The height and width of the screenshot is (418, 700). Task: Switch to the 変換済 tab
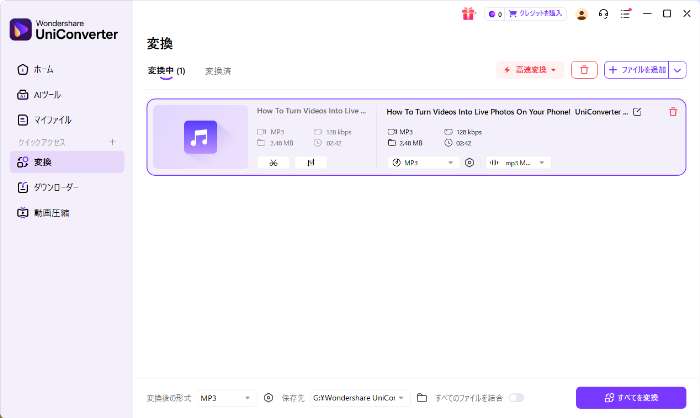218,71
